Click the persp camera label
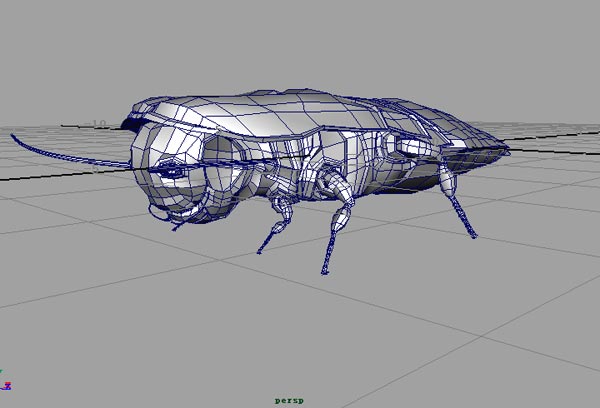600x408 pixels. click(289, 400)
